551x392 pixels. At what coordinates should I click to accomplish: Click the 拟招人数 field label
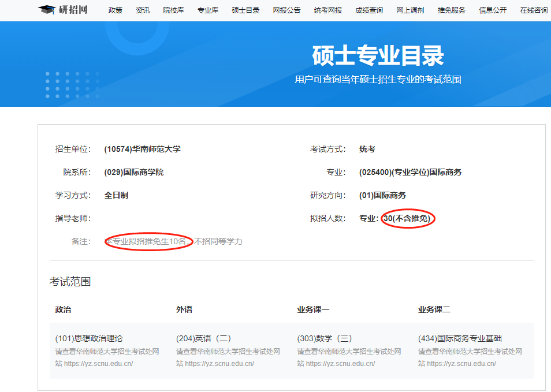click(328, 218)
